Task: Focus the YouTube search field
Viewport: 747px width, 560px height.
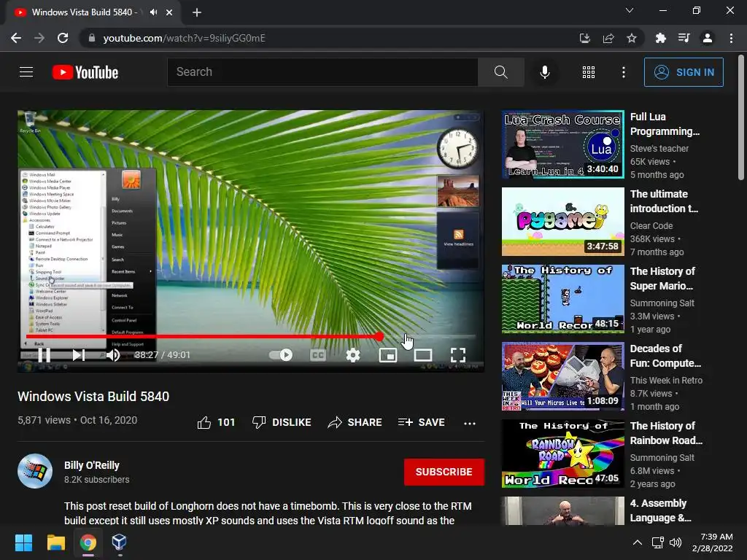Action: [322, 72]
